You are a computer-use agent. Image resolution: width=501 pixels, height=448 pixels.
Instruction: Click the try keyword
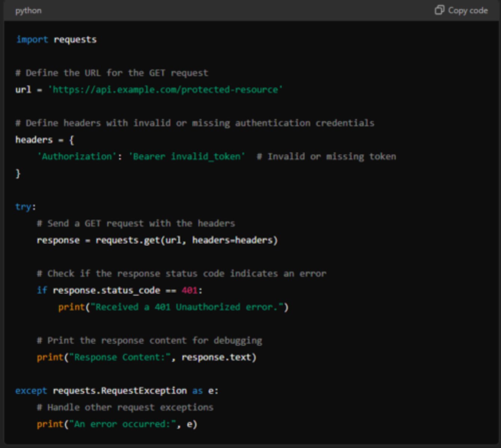[24, 207]
